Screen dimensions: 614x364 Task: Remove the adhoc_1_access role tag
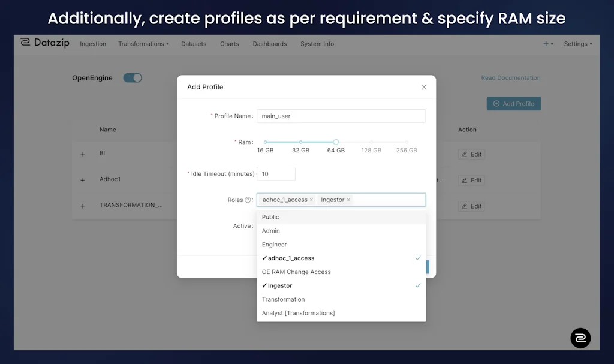(311, 200)
